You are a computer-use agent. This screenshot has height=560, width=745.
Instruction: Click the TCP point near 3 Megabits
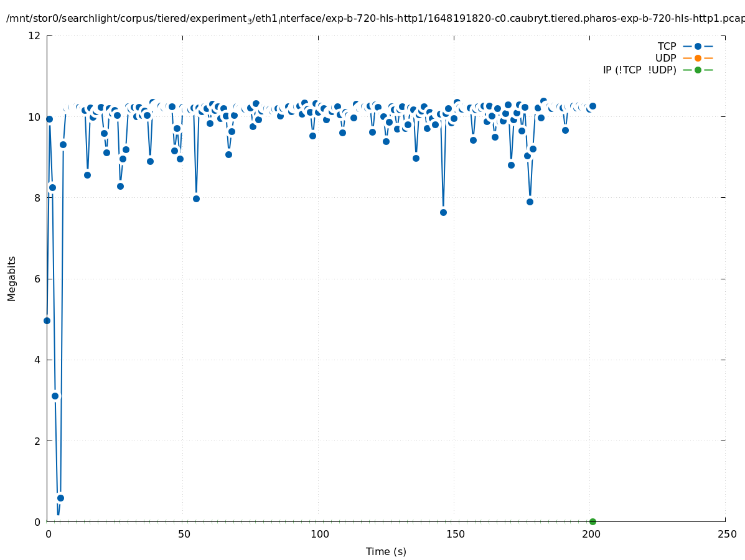pyautogui.click(x=55, y=396)
